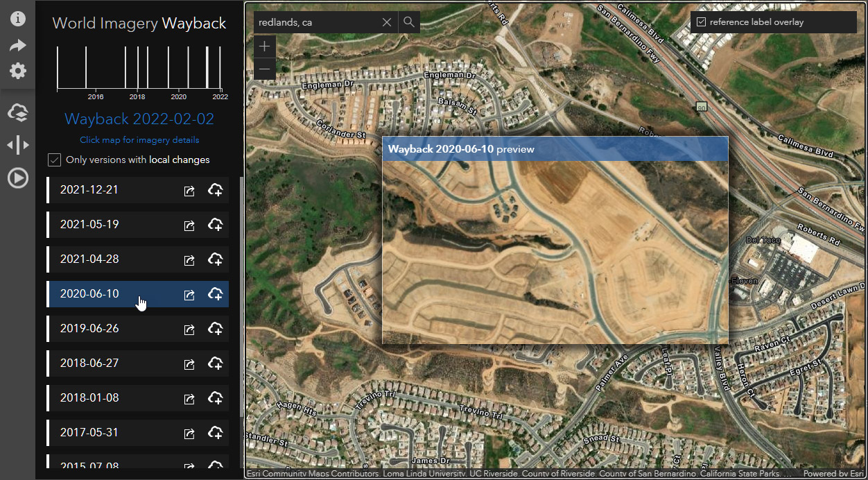The width and height of the screenshot is (868, 480).
Task: Add 2020-06-10 release to web map
Action: tap(216, 294)
